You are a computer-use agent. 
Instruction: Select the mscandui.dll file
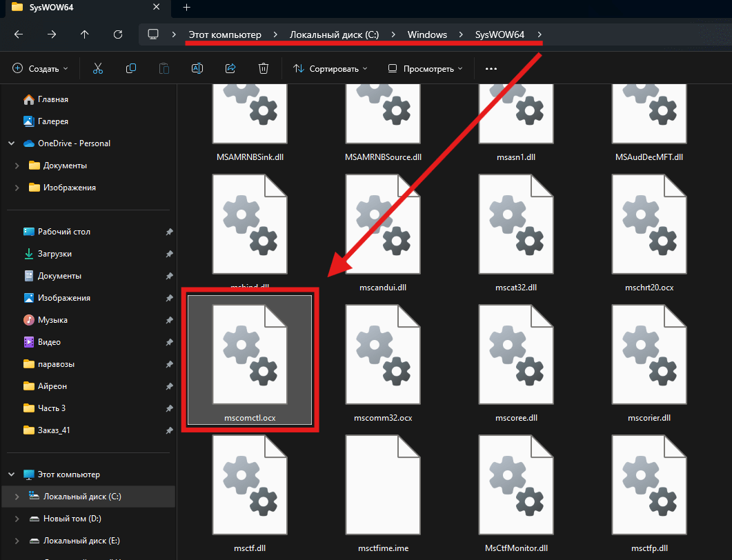pyautogui.click(x=383, y=233)
